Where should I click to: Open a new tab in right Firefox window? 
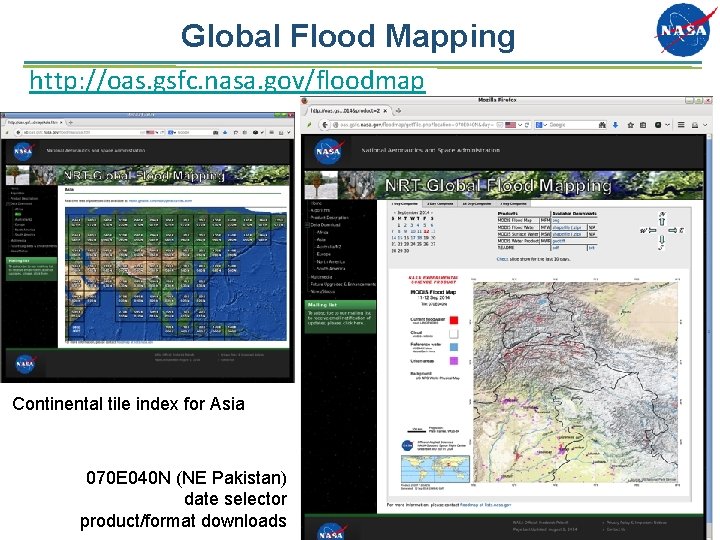pyautogui.click(x=398, y=111)
